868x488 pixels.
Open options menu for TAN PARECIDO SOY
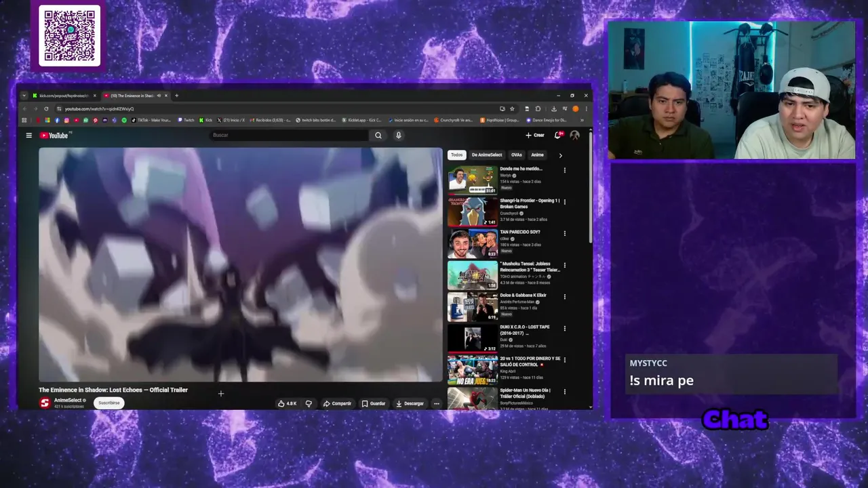point(564,233)
